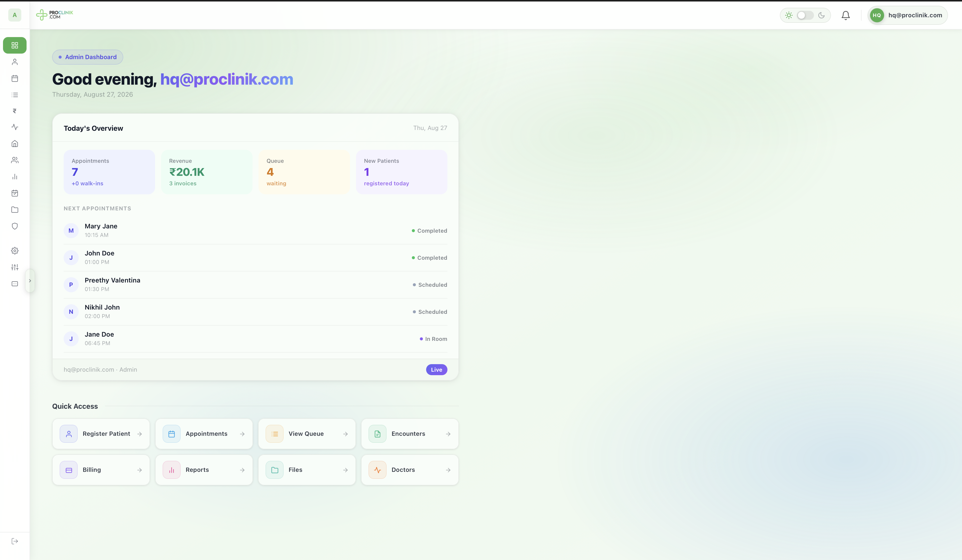The image size is (962, 560).
Task: Click the queue list sidebar icon
Action: click(15, 95)
